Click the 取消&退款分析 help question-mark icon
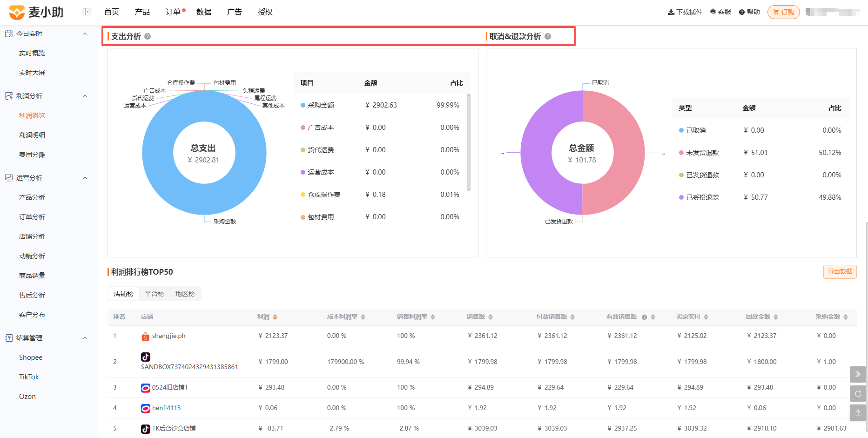 tap(548, 36)
